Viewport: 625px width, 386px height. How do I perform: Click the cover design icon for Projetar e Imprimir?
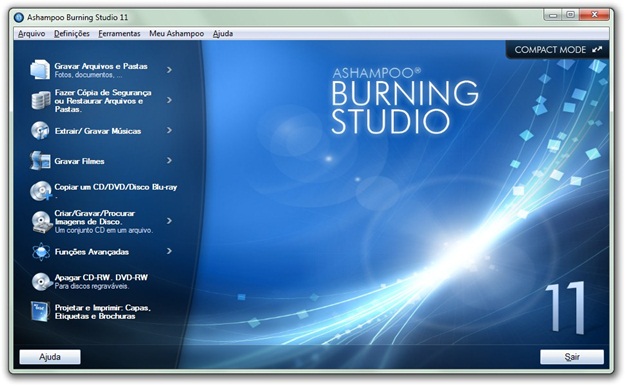pos(40,311)
